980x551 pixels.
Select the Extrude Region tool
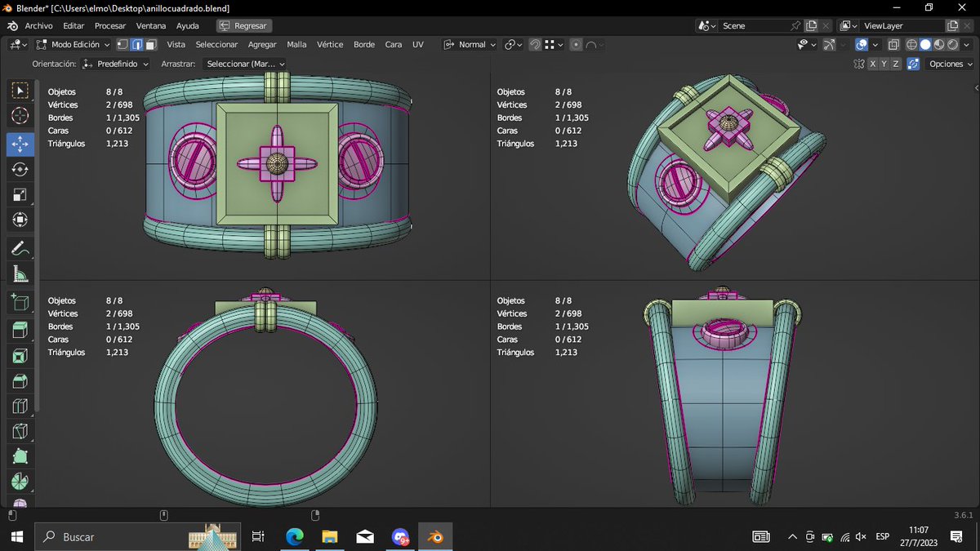(x=20, y=331)
